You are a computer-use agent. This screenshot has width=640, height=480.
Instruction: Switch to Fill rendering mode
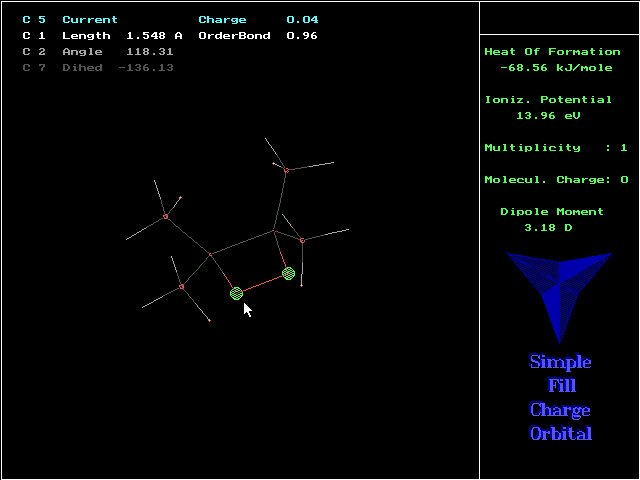pyautogui.click(x=560, y=386)
